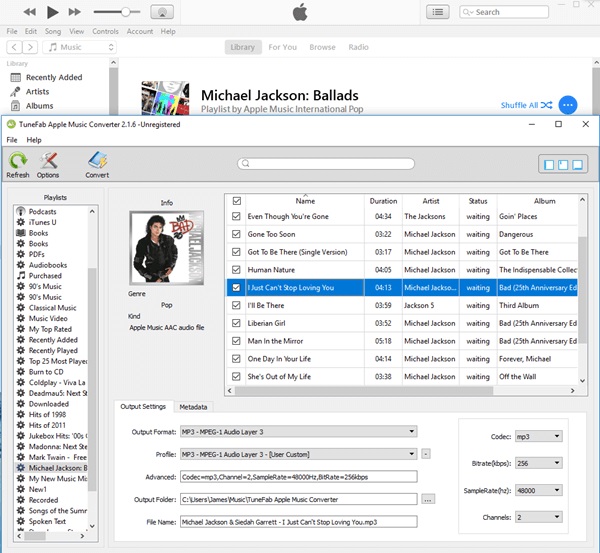The image size is (600, 553).
Task: Open the Options toolbar icon
Action: [48, 163]
